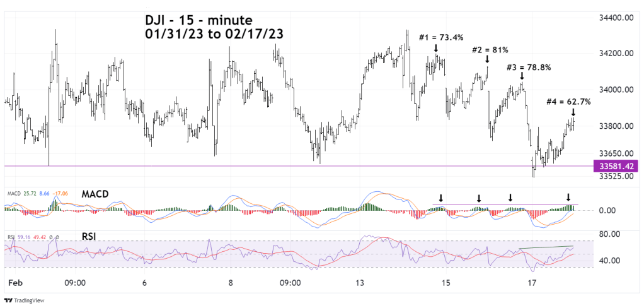Screen dimensions: 644x308
Task: Click the Feb label on the time axis
Action: pyautogui.click(x=11, y=283)
